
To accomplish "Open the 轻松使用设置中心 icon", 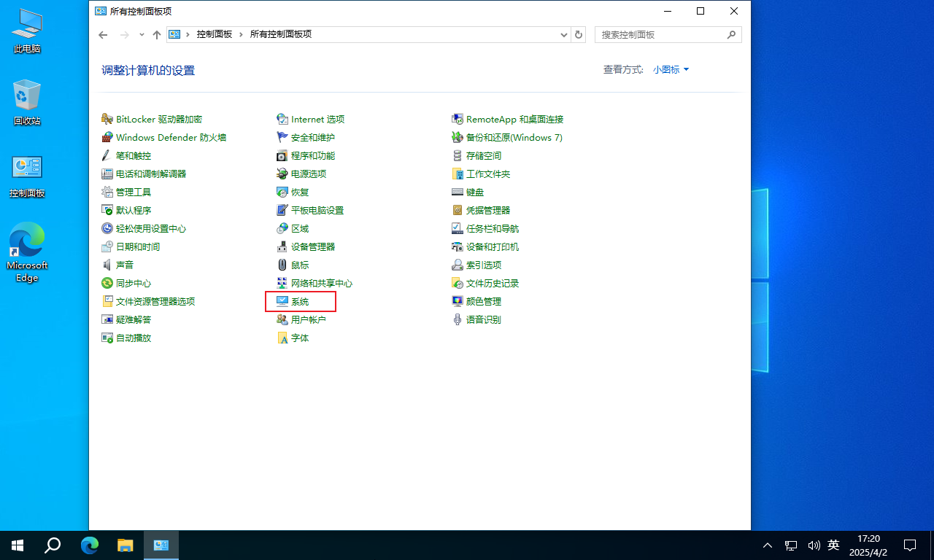I will coord(107,228).
